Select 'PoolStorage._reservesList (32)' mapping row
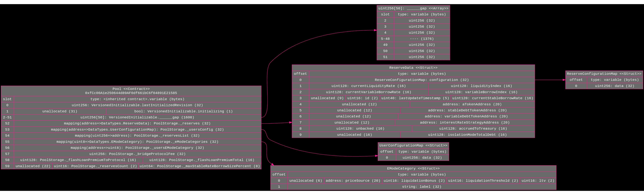The height and width of the screenshot is (195, 644). click(137, 136)
